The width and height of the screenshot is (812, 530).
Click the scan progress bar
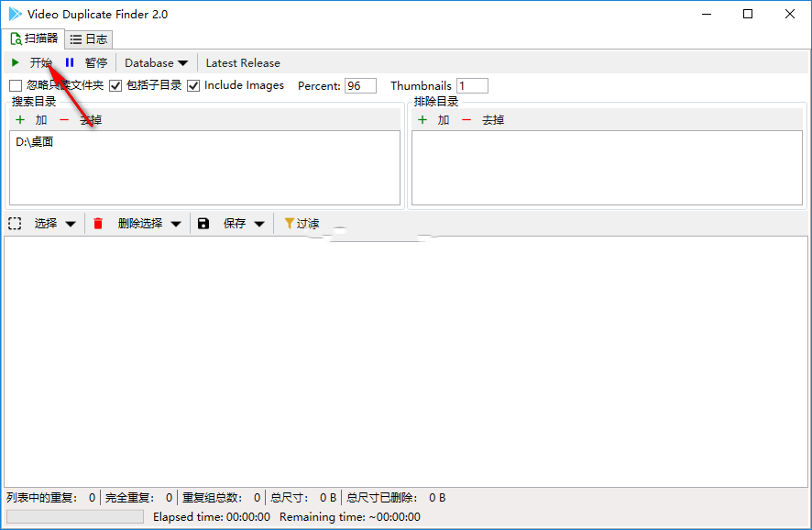point(75,516)
